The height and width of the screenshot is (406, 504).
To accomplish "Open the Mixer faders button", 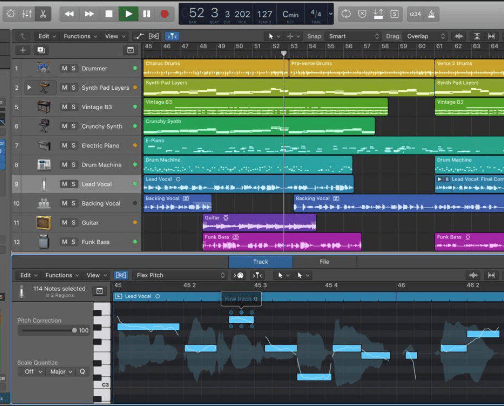I will 27,14.
